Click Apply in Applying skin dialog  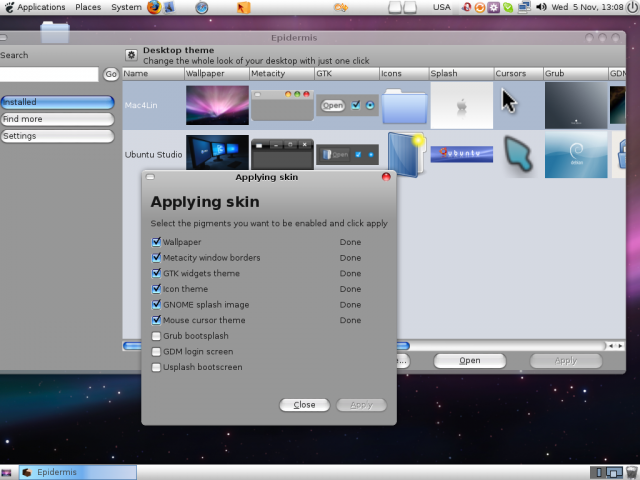[361, 405]
